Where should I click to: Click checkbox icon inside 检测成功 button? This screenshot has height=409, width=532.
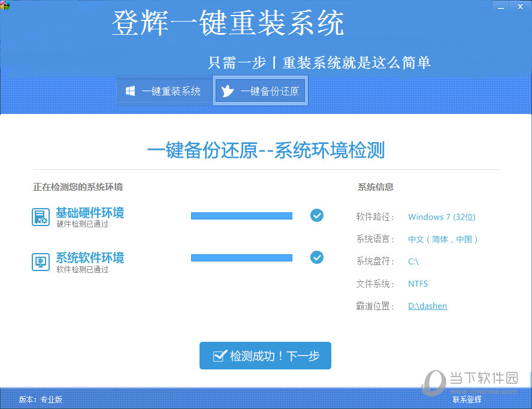[x=219, y=356]
